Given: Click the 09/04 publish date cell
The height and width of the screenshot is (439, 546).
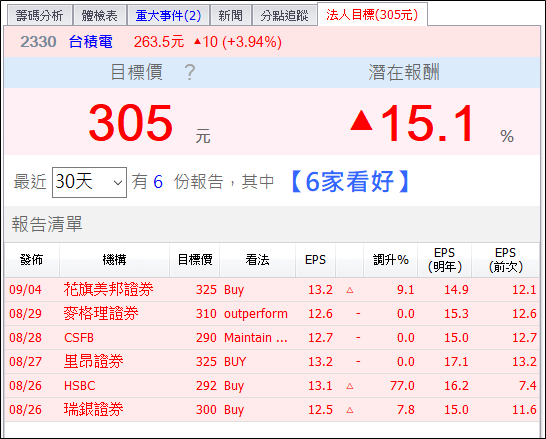Looking at the screenshot, I should (x=25, y=290).
